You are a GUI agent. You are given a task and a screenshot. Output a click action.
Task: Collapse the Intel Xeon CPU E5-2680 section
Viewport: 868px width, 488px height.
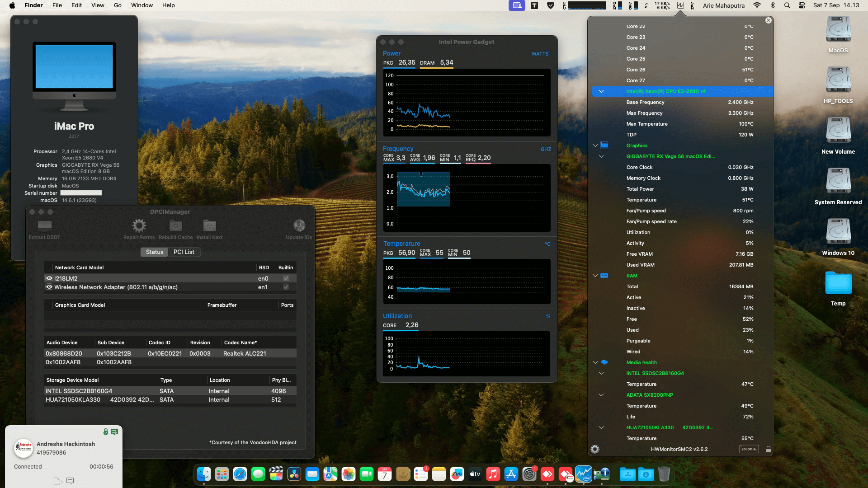tap(601, 91)
